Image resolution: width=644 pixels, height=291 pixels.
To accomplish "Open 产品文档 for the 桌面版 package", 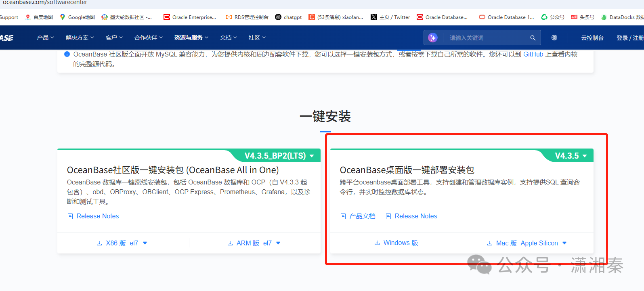I will coord(358,216).
